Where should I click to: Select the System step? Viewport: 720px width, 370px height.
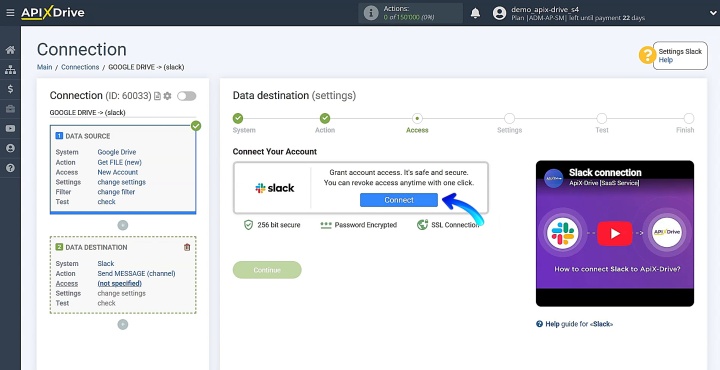tap(238, 118)
